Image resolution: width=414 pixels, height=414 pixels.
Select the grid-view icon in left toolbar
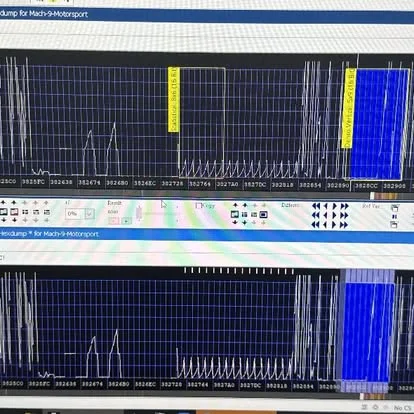25,212
